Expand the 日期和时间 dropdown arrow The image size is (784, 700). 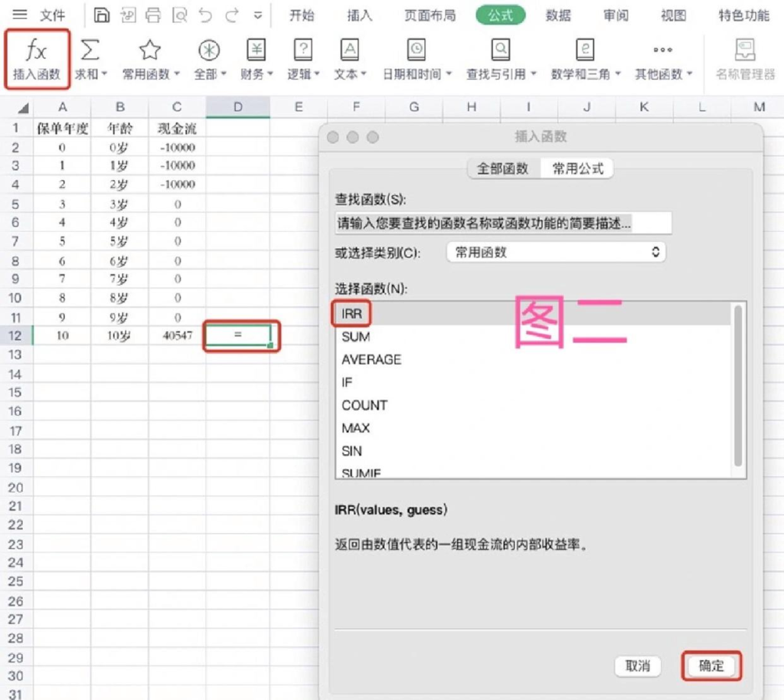(x=449, y=74)
